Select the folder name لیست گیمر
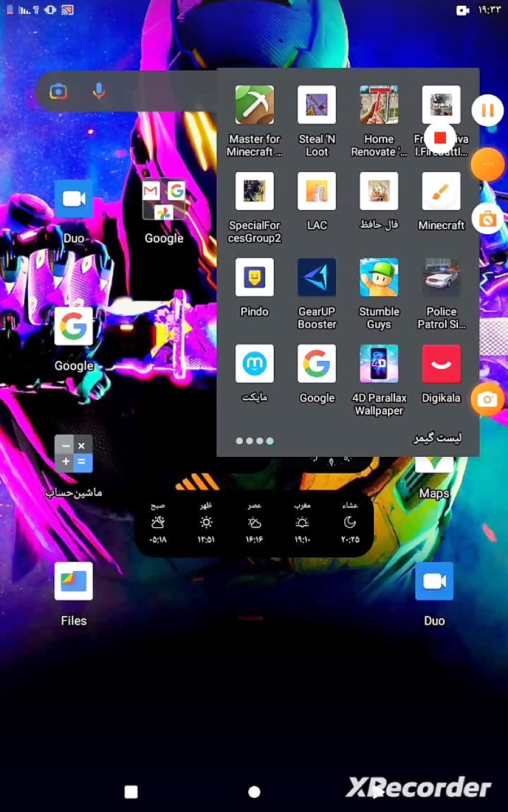508x812 pixels. tap(437, 438)
